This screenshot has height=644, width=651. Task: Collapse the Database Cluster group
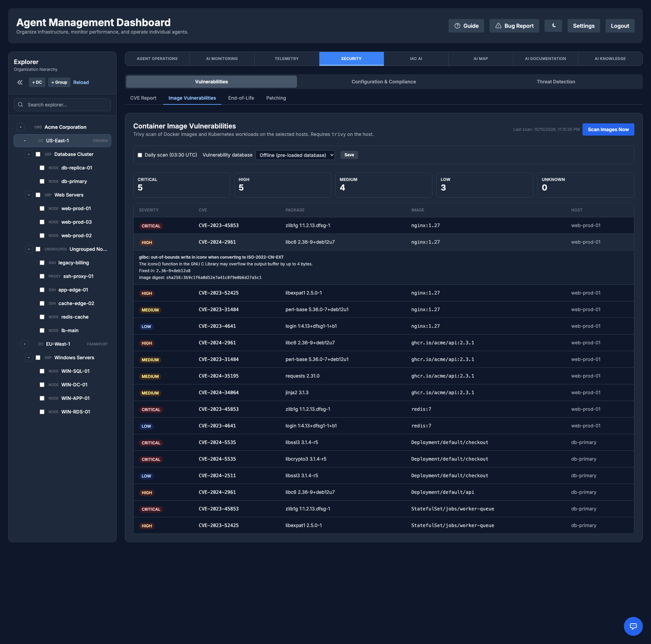[29, 154]
